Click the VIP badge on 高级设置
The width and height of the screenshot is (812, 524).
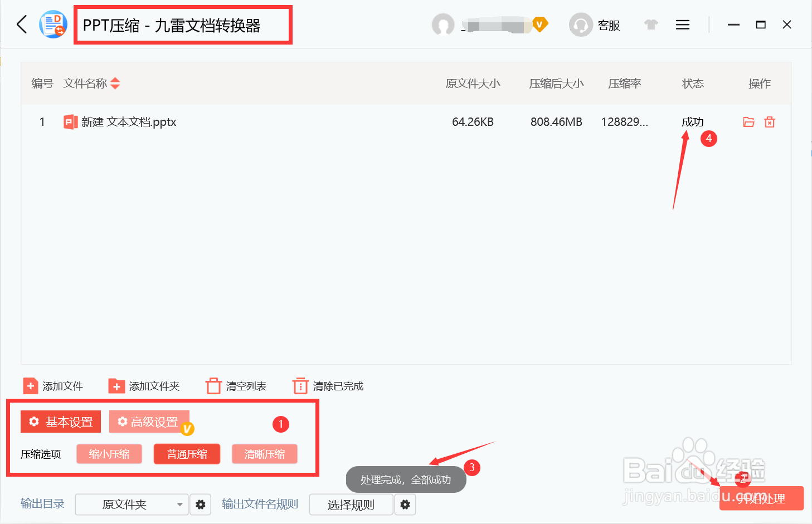pos(187,429)
